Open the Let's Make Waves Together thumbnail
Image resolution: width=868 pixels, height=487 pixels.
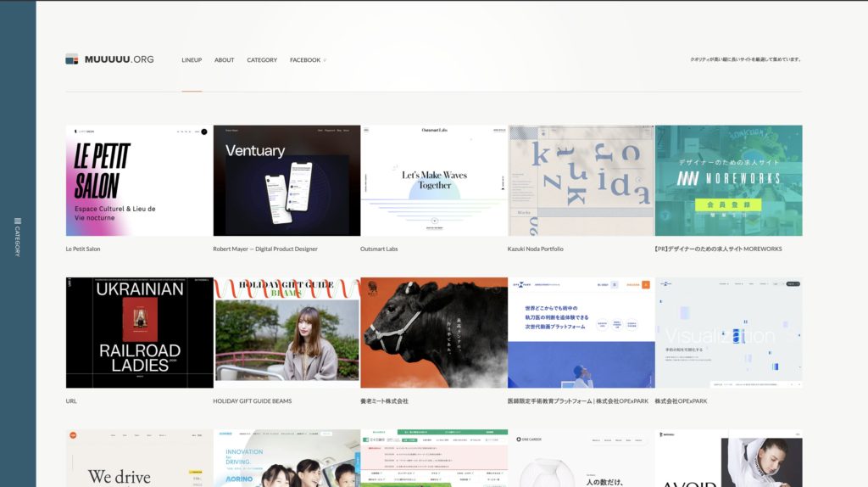coord(434,181)
